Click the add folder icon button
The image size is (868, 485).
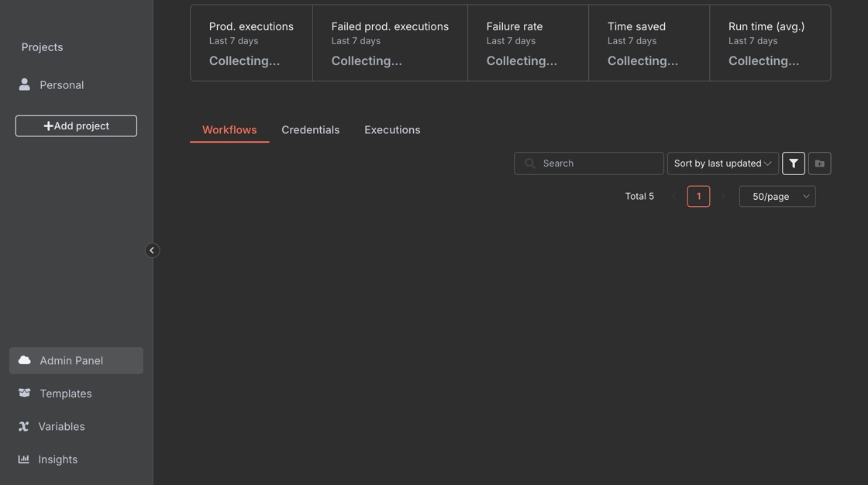820,163
